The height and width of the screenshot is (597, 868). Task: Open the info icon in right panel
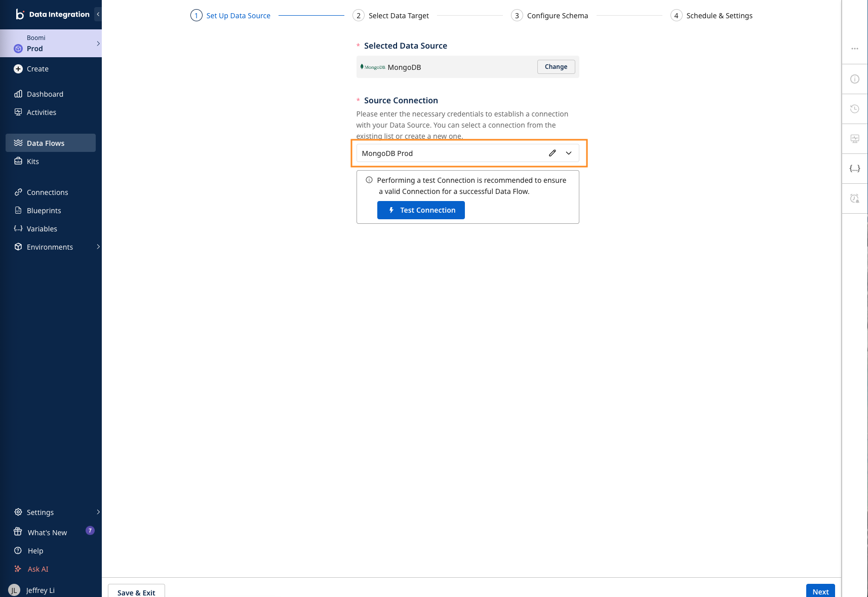click(855, 79)
